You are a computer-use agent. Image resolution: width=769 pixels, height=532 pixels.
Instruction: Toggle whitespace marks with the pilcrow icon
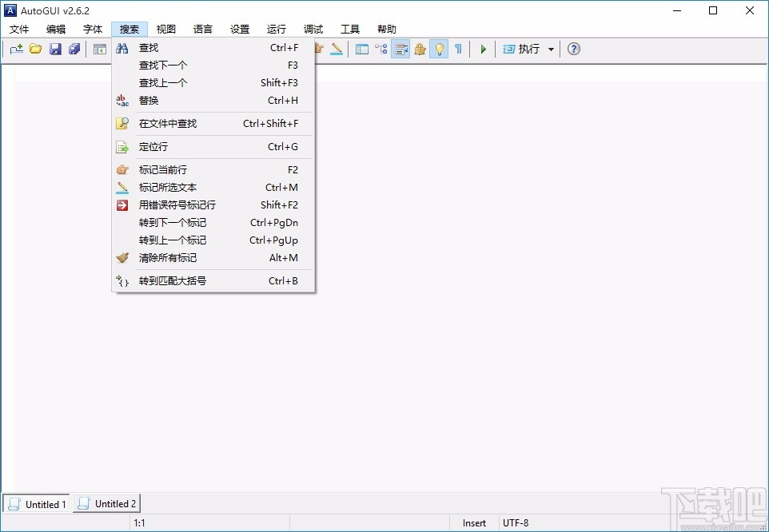point(458,49)
